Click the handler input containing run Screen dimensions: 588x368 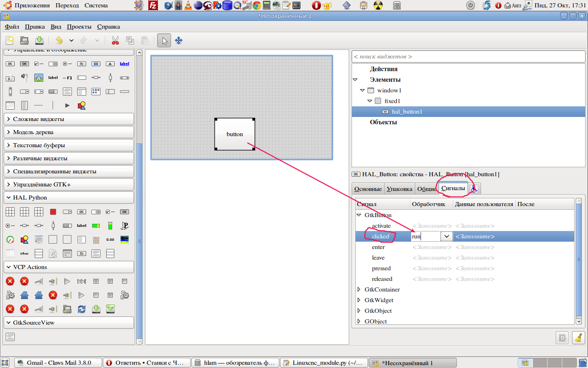pyautogui.click(x=425, y=236)
